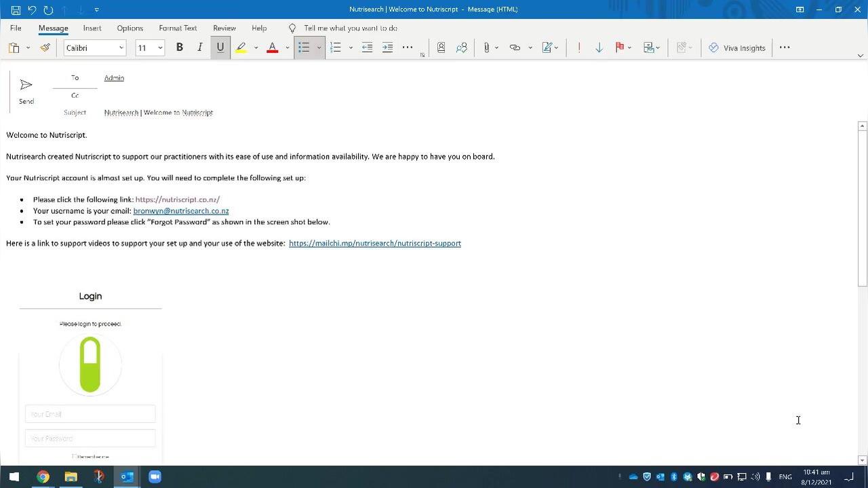Click the Link icon in ribbon
Image resolution: width=868 pixels, height=488 pixels.
click(515, 48)
